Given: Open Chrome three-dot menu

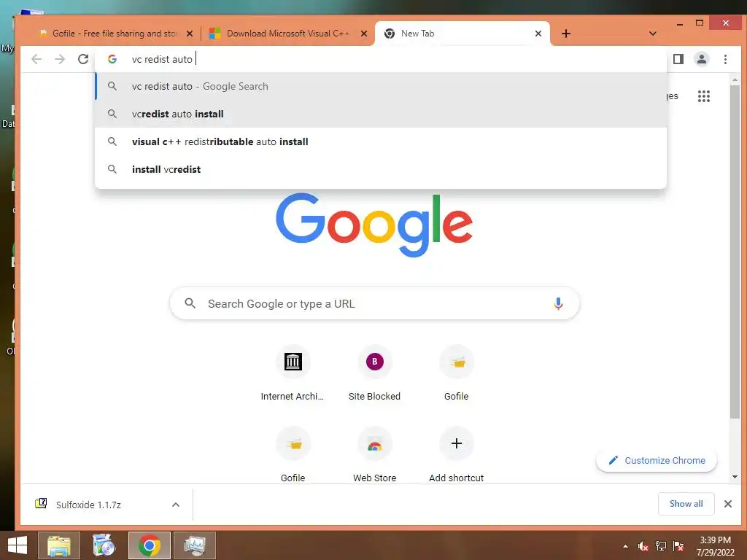Looking at the screenshot, I should click(725, 59).
